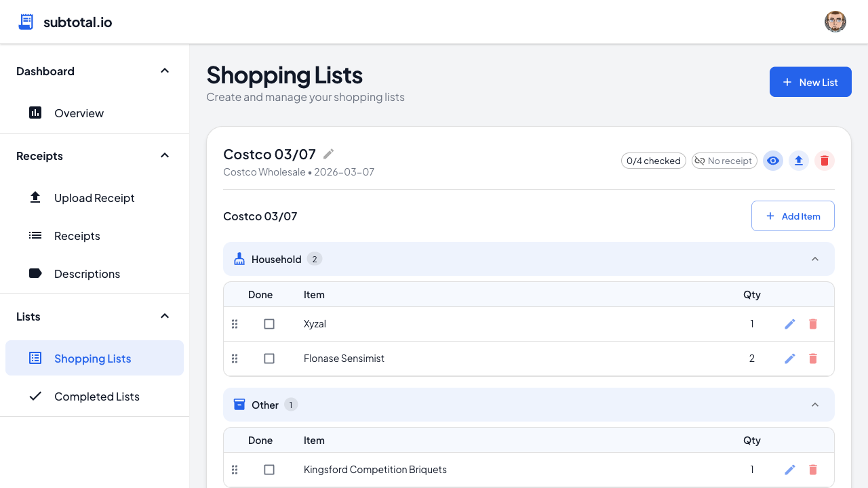Select the Upload Receipt icon
Image resolution: width=868 pixels, height=488 pixels.
coord(35,197)
